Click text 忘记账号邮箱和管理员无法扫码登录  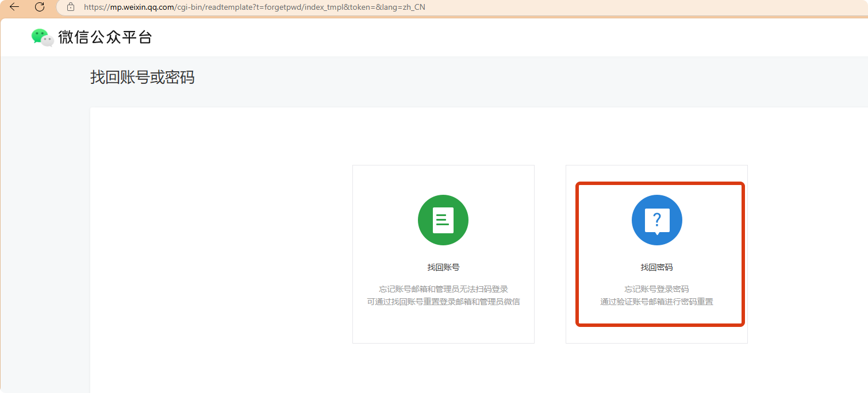pos(443,289)
